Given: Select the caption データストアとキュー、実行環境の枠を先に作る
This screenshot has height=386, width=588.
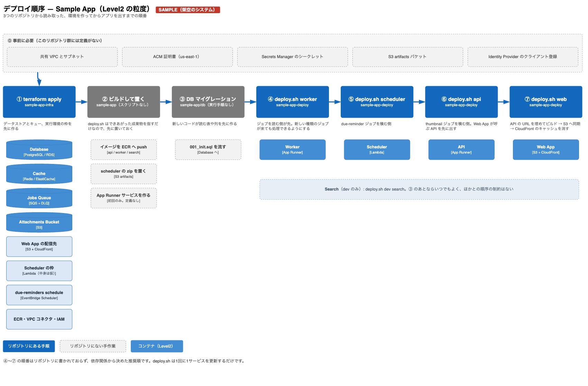Looking at the screenshot, I should (x=38, y=126).
